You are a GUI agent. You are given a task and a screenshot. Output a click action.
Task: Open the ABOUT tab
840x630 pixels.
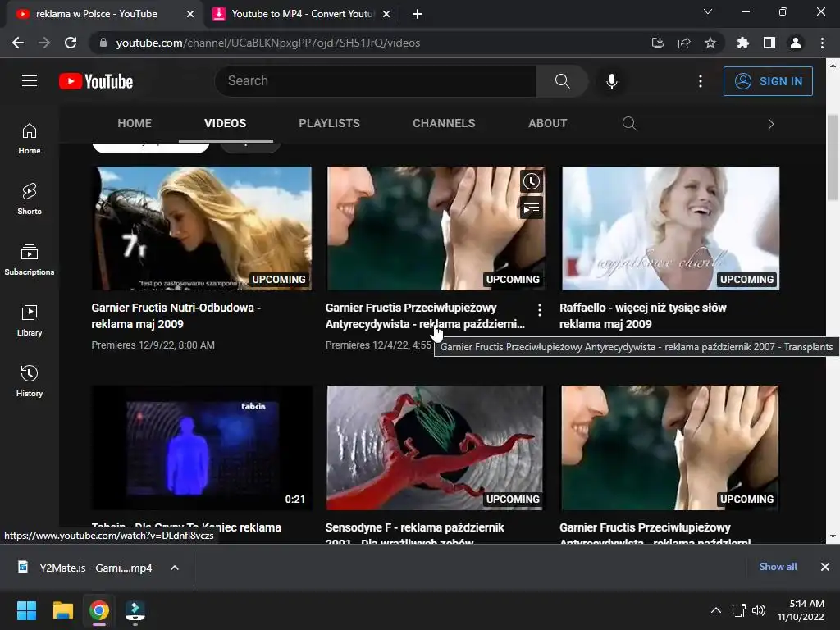[547, 123]
